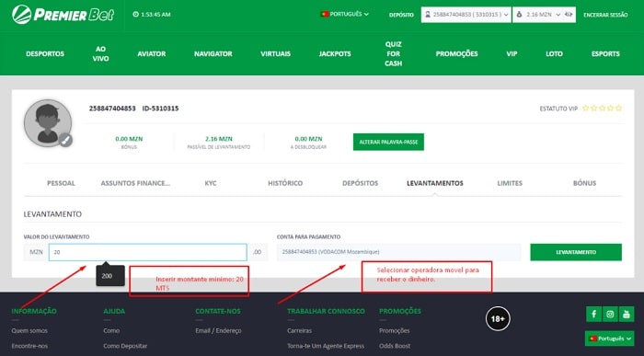Switch to the Bónus tab
The height and width of the screenshot is (356, 644).
[584, 183]
